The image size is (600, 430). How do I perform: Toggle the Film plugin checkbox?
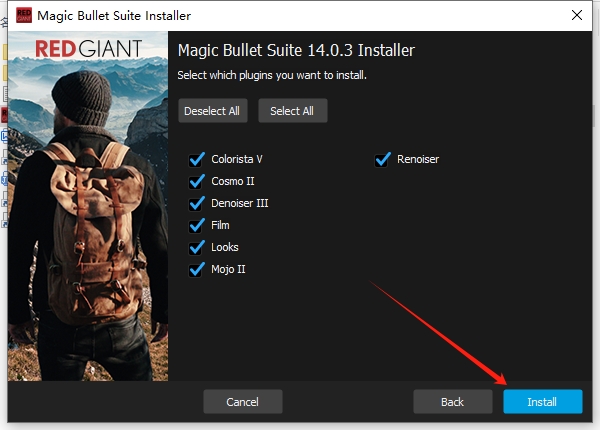197,225
